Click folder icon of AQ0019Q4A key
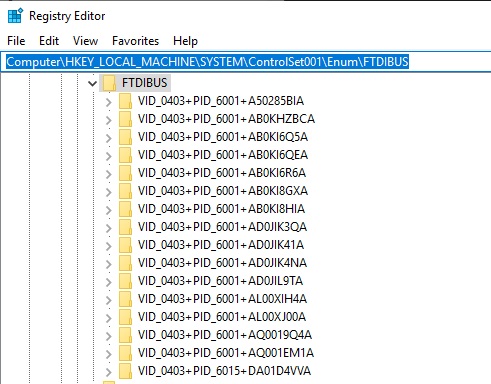Viewport: 491px width, 384px height. tap(125, 335)
